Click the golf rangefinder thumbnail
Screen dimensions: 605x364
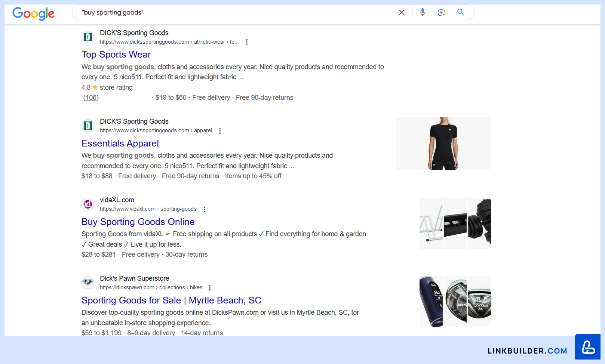point(431,302)
